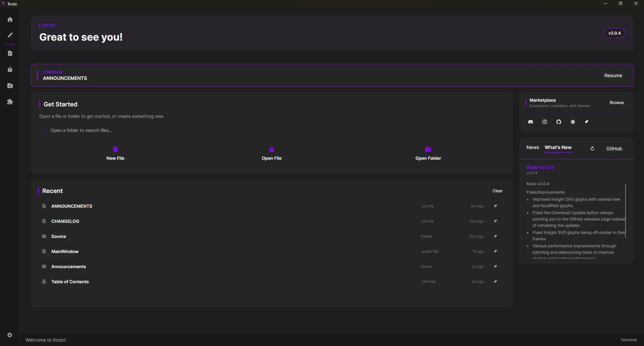Switch to the News tab

pos(533,147)
